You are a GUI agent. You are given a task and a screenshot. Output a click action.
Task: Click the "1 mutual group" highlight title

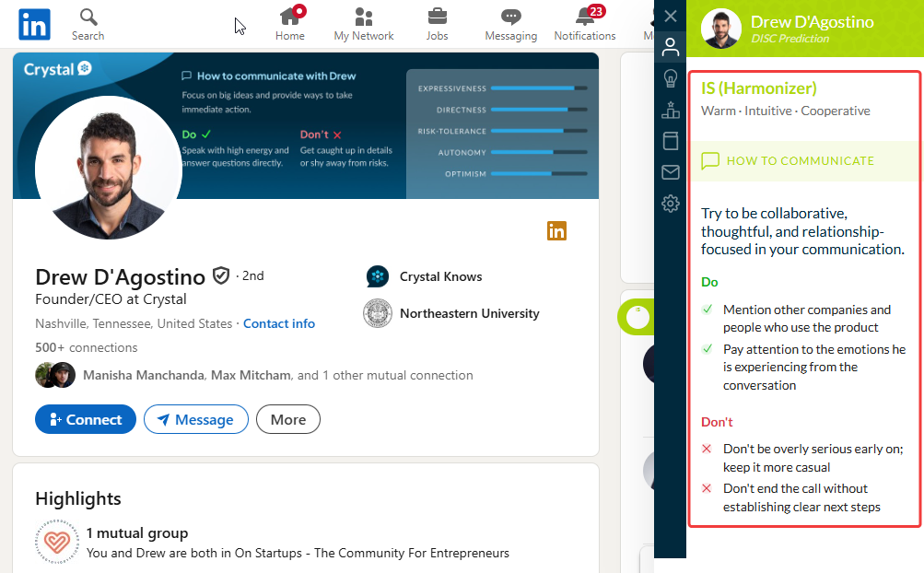click(x=137, y=532)
